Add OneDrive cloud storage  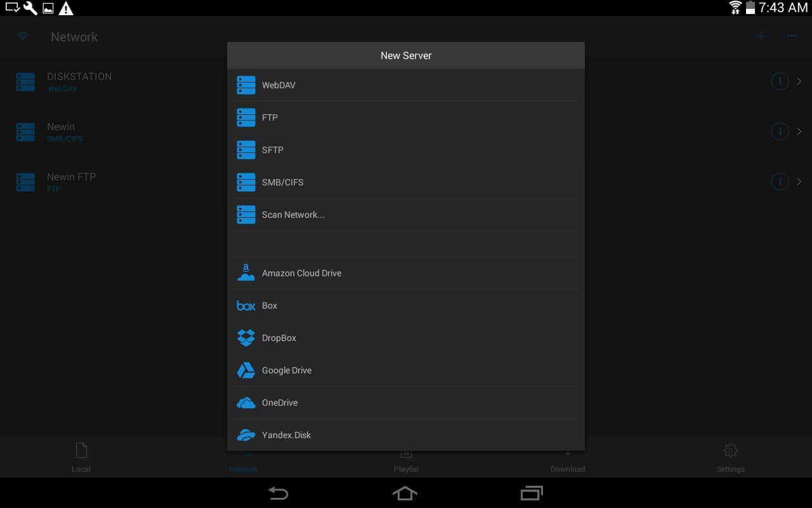406,403
